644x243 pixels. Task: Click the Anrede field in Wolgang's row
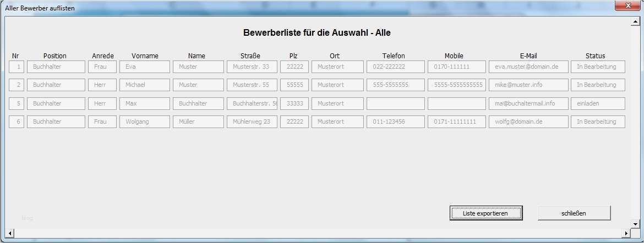tap(102, 122)
